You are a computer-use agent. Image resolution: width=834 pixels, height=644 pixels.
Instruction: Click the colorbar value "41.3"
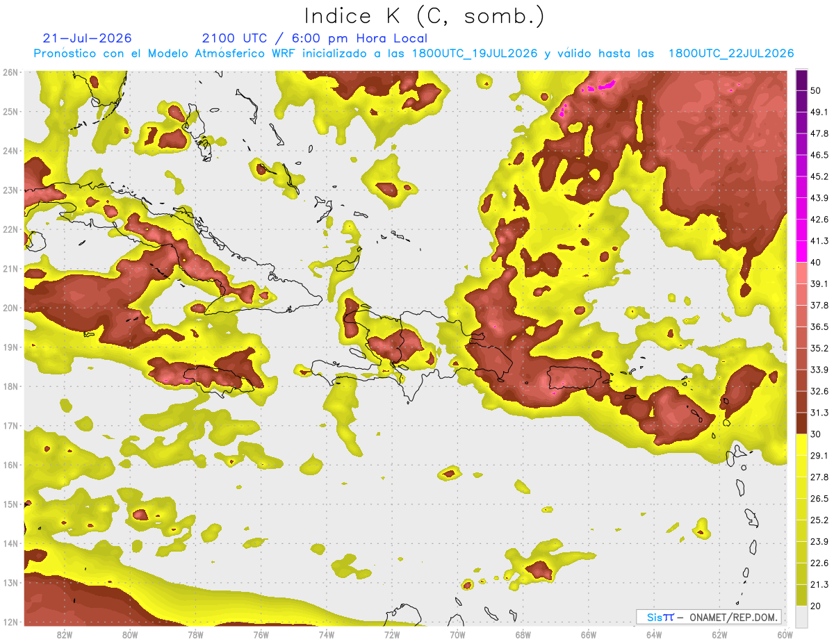tap(819, 241)
